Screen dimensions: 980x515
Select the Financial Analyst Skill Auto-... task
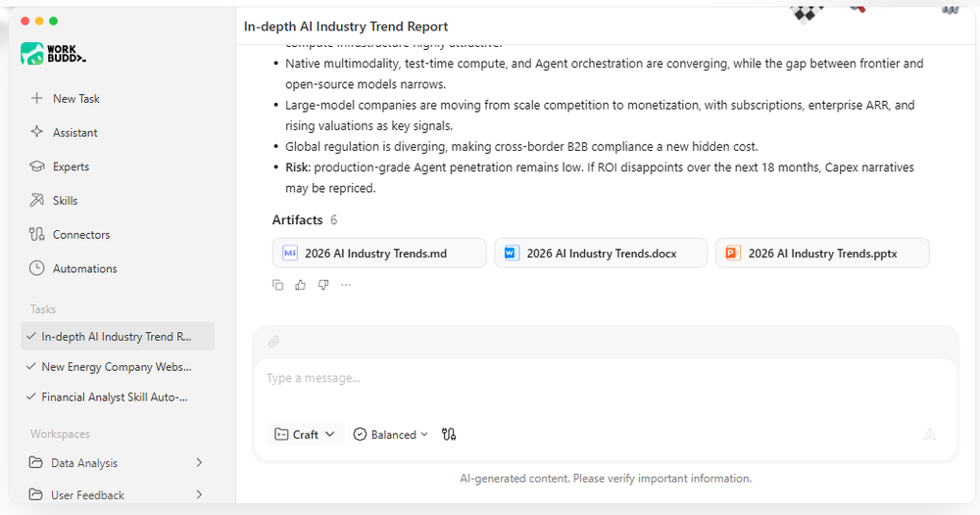(118, 397)
